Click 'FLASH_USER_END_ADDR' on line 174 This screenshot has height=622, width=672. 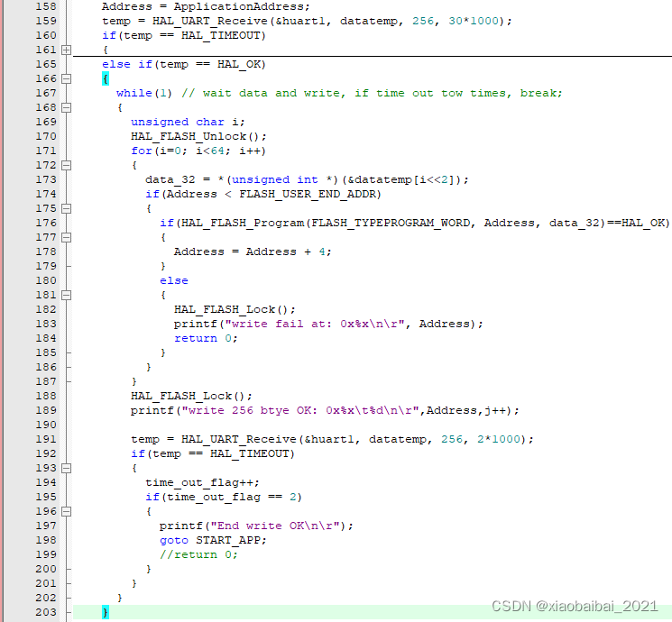pyautogui.click(x=308, y=195)
